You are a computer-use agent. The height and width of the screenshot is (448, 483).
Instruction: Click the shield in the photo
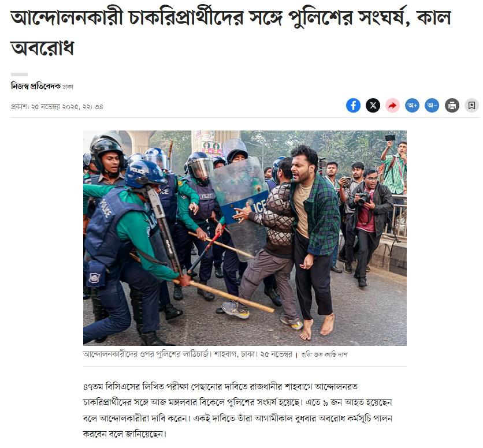tap(241, 206)
